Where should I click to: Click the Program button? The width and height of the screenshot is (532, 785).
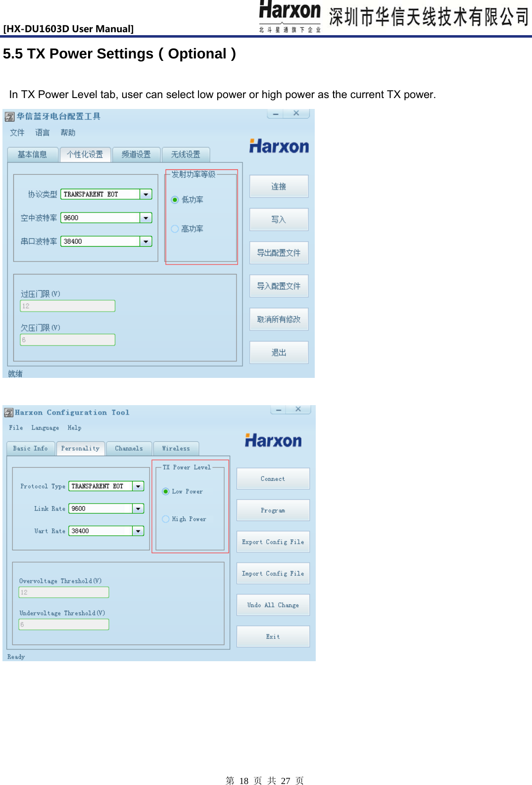(273, 510)
